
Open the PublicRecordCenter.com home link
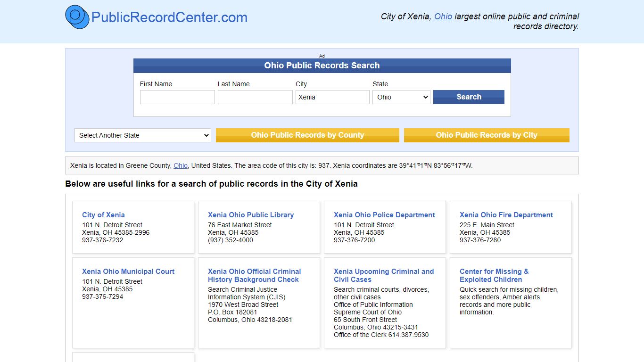(x=169, y=17)
